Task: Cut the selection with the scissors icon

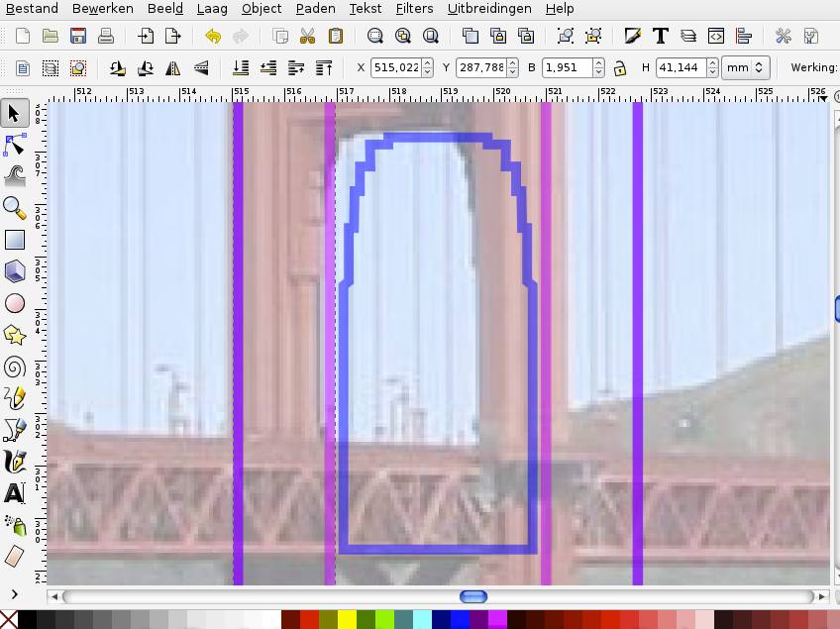Action: click(x=307, y=36)
